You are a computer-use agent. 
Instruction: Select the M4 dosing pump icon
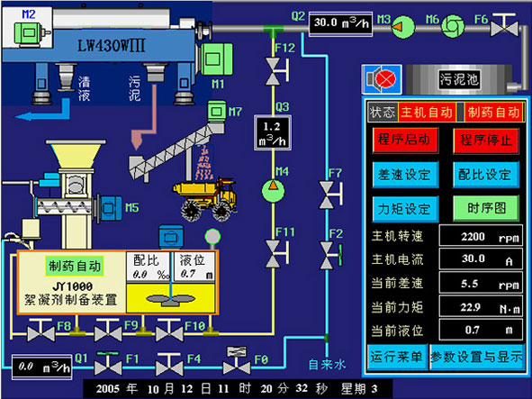tap(273, 191)
